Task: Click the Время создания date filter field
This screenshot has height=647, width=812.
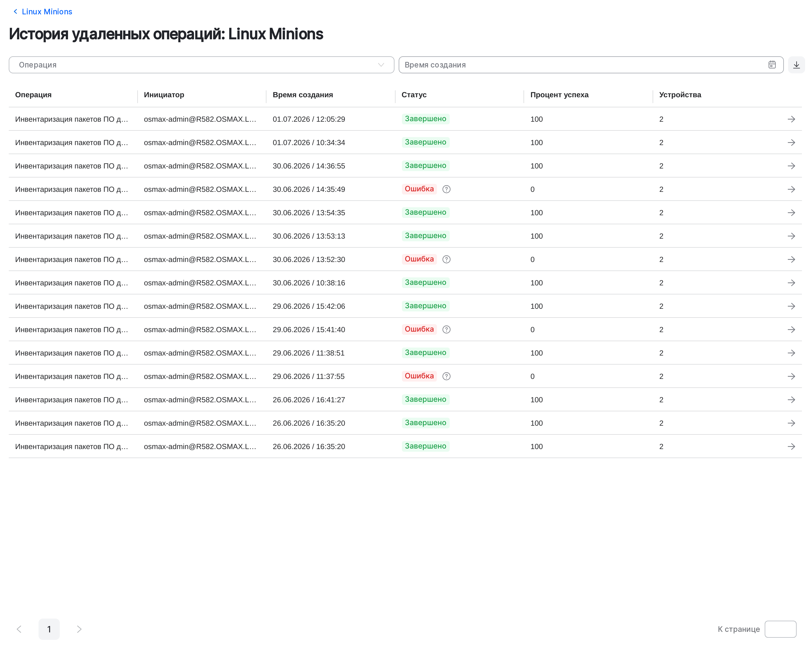Action: [x=591, y=65]
